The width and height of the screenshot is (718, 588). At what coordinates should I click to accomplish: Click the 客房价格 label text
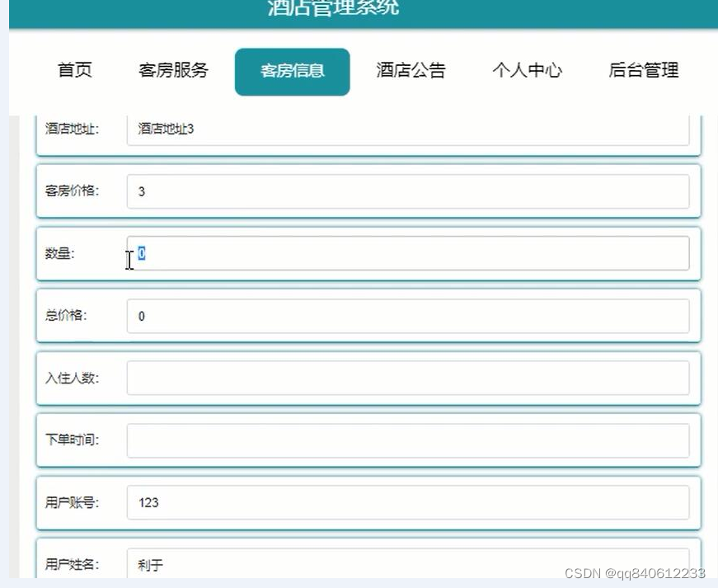[x=72, y=191]
